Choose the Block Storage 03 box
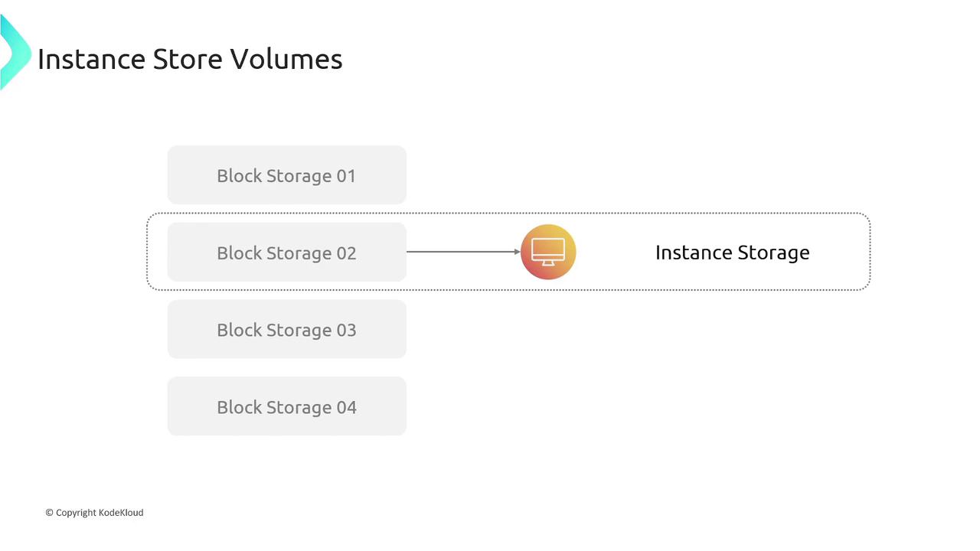The width and height of the screenshot is (980, 551). pyautogui.click(x=286, y=330)
